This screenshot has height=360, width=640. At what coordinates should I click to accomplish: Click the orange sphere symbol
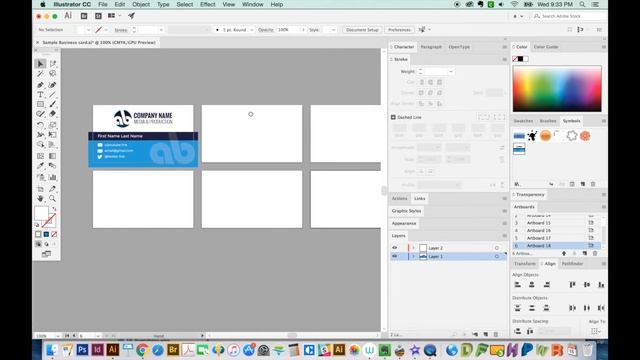click(x=545, y=136)
